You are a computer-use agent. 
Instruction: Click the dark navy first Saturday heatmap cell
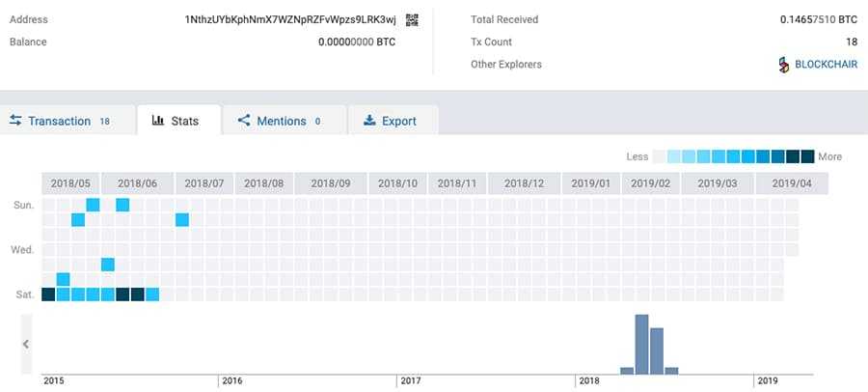[x=48, y=294]
